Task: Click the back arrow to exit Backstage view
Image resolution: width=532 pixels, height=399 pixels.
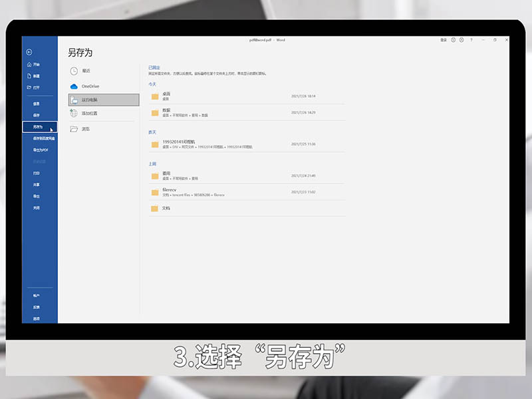Action: (29, 52)
